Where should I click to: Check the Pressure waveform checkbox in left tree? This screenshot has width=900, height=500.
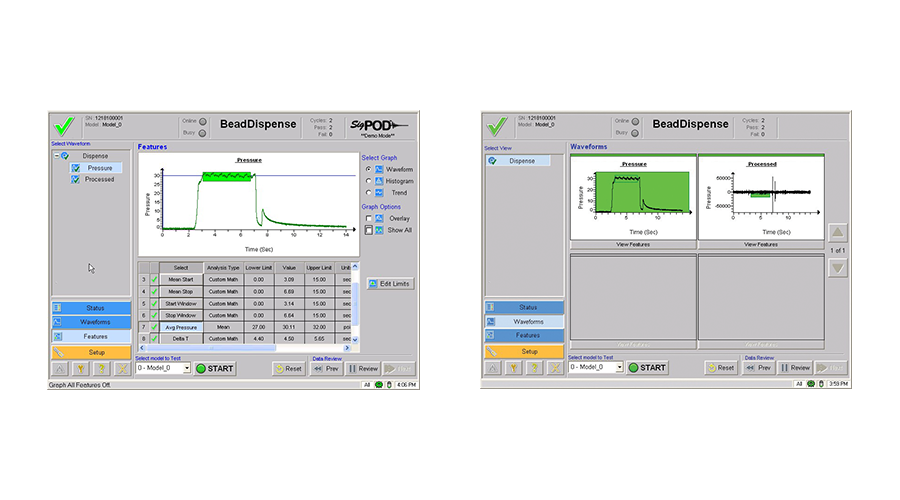[76, 168]
